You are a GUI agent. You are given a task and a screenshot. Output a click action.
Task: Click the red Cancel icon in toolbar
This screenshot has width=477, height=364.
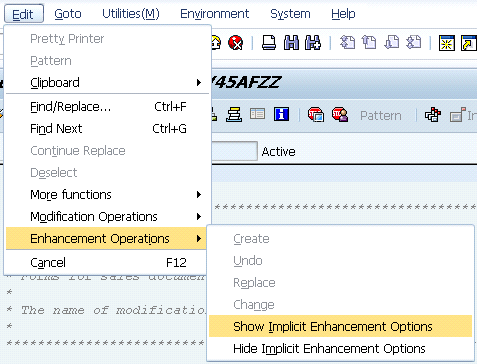pyautogui.click(x=236, y=43)
